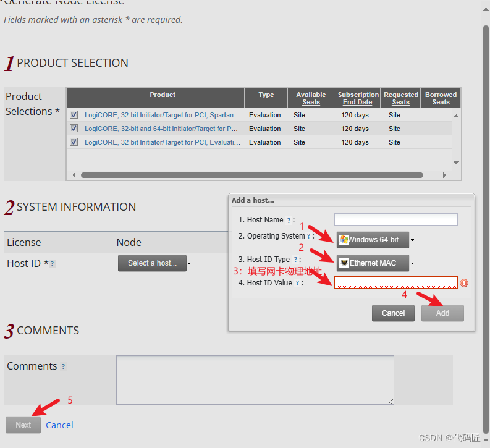The image size is (490, 448).
Task: Click the Cancel link beside Next
Action: [59, 425]
